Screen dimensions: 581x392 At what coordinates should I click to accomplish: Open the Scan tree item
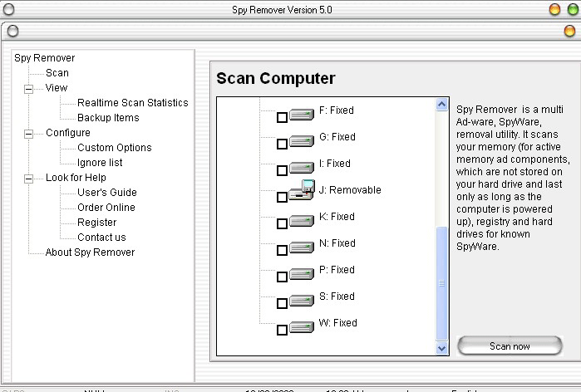tap(57, 73)
